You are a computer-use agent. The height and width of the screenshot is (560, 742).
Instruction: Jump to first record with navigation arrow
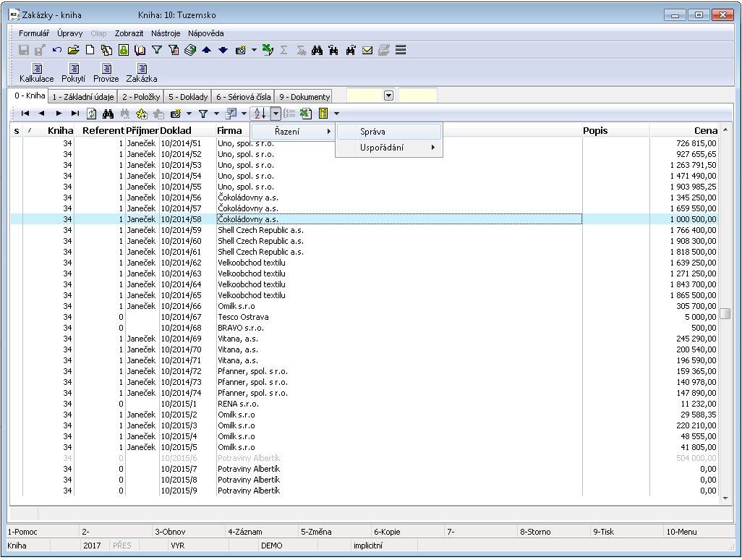(25, 114)
